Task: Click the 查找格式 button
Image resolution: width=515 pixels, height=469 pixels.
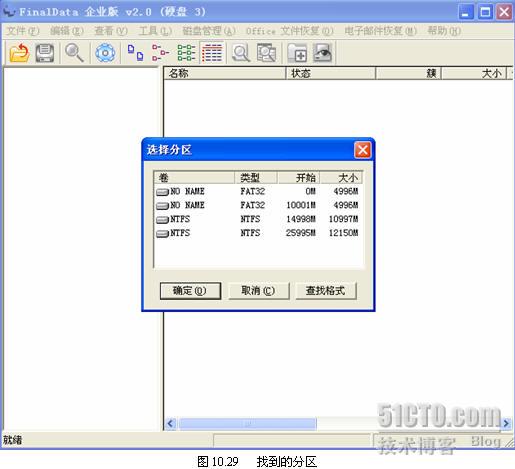Action: 326,291
